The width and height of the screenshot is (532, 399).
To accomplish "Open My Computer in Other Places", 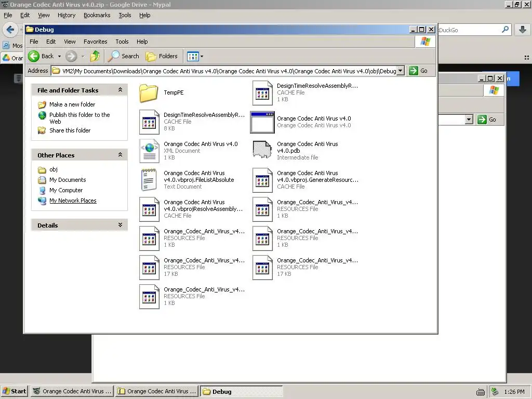I will coord(66,190).
